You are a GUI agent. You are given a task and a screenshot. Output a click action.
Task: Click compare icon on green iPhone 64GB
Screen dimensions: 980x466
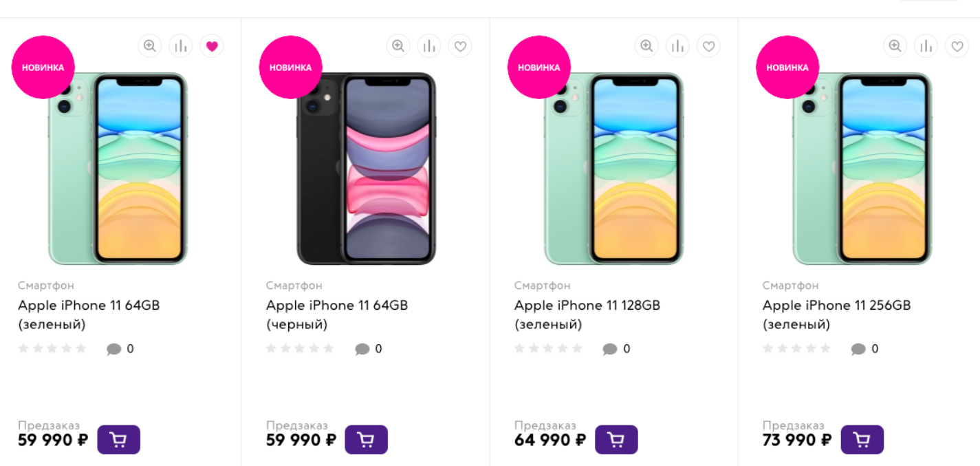(181, 46)
